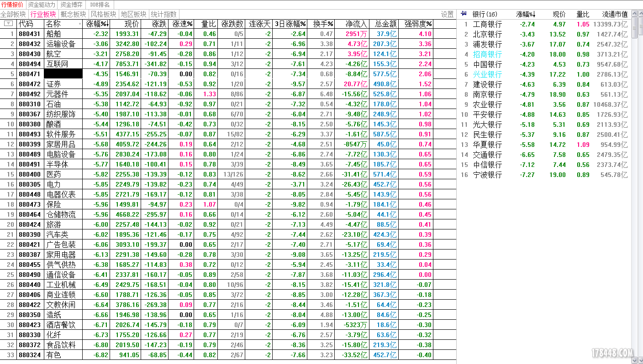Click the pin icon beside 银行(16)
643x364 pixels.
tap(464, 14)
